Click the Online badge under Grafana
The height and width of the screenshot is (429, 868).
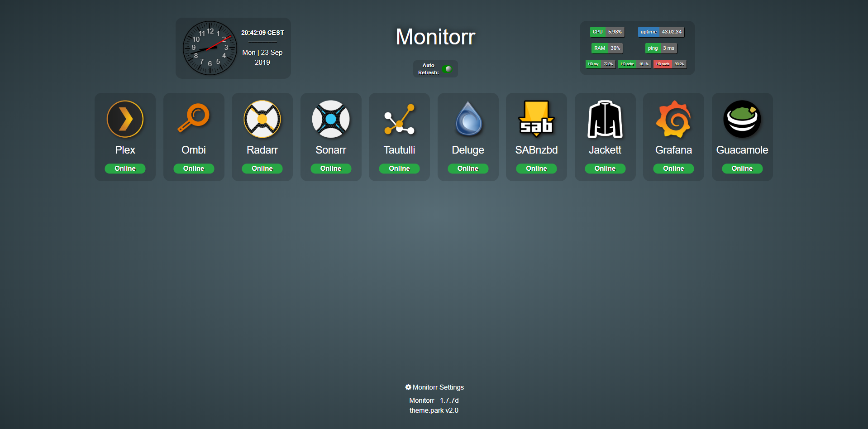click(x=673, y=169)
